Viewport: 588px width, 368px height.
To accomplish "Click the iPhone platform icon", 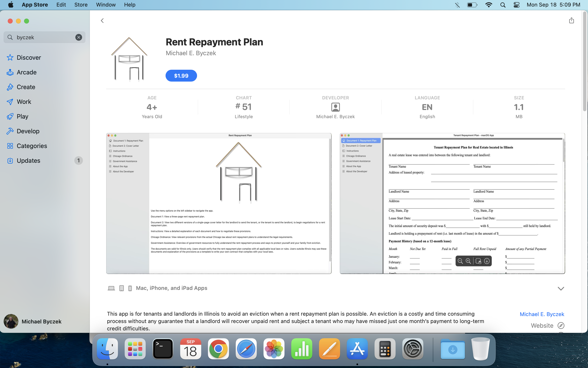I will [x=130, y=288].
